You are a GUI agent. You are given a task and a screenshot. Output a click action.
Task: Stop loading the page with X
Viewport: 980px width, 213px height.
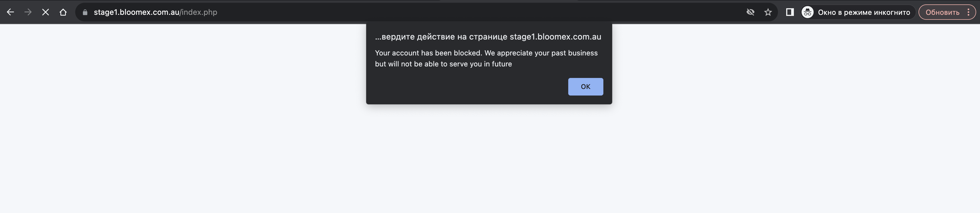pyautogui.click(x=45, y=12)
